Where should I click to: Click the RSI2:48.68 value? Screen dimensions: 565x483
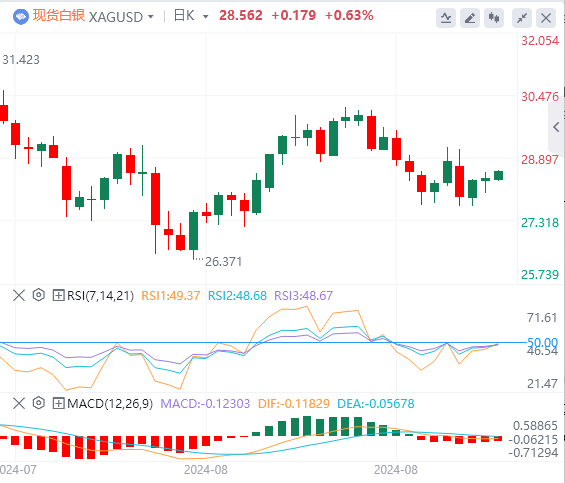(237, 296)
